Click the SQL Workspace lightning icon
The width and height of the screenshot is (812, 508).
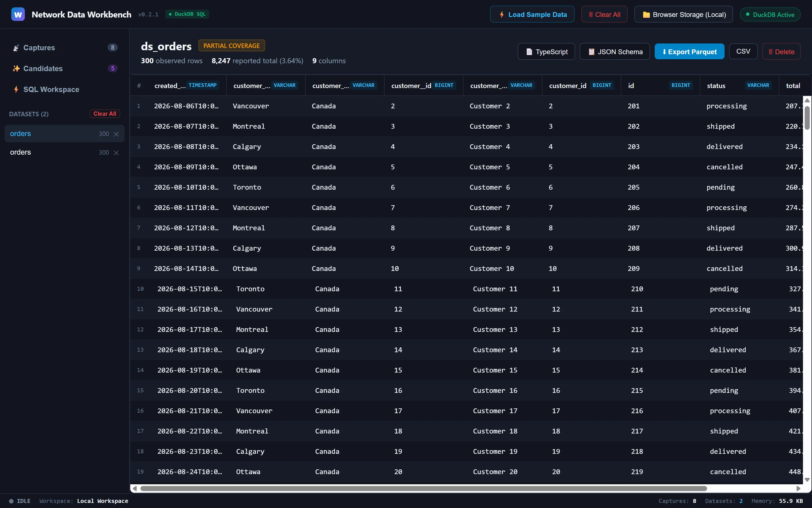16,89
